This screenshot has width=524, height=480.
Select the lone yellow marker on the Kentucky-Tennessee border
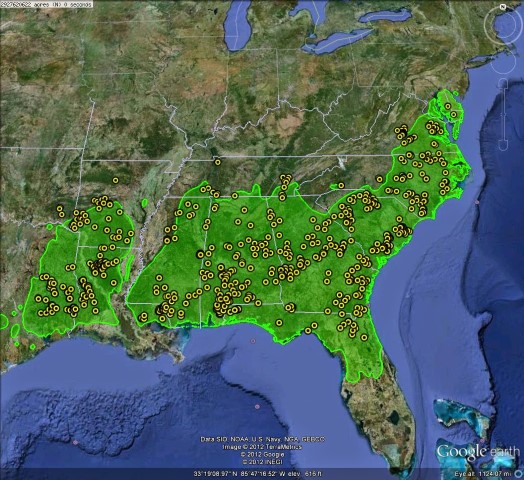(218, 162)
